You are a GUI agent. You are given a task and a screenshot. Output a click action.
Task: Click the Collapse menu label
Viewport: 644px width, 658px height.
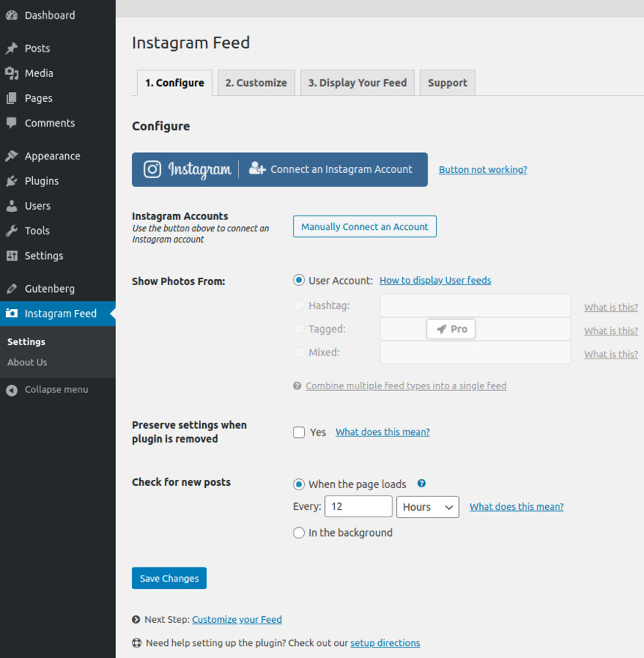click(56, 389)
